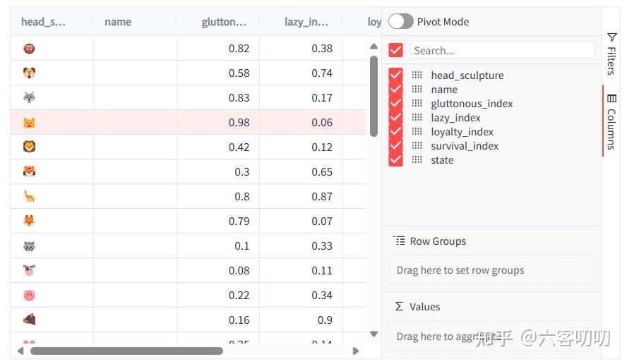Click the raccoon emoji icon
This screenshot has height=364, width=627.
(29, 246)
